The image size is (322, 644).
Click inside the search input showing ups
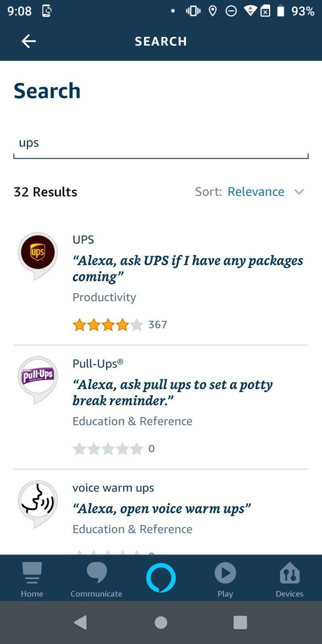(x=161, y=143)
